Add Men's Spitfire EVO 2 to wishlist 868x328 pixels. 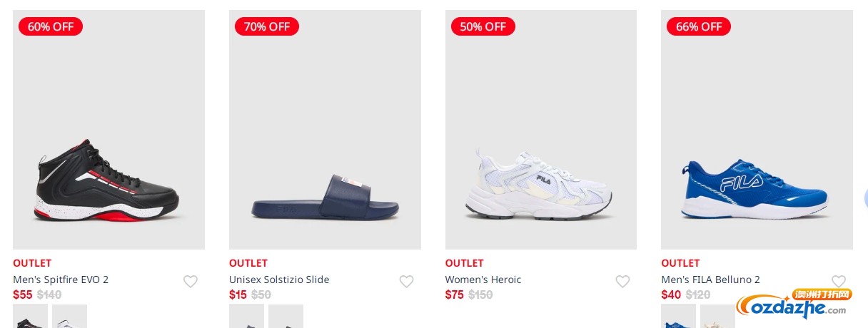[191, 282]
